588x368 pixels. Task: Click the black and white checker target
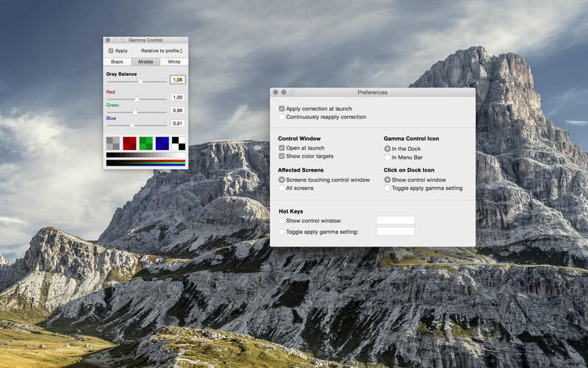pyautogui.click(x=178, y=144)
